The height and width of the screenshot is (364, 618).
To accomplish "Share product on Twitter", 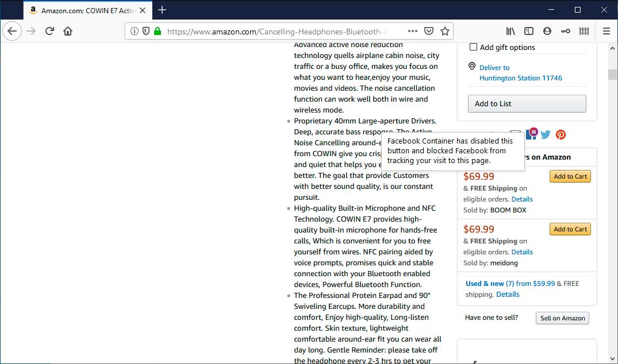I will 546,134.
